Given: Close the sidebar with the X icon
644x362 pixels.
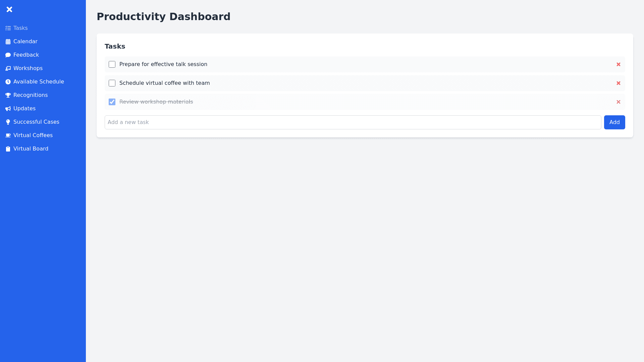Looking at the screenshot, I should (9, 9).
